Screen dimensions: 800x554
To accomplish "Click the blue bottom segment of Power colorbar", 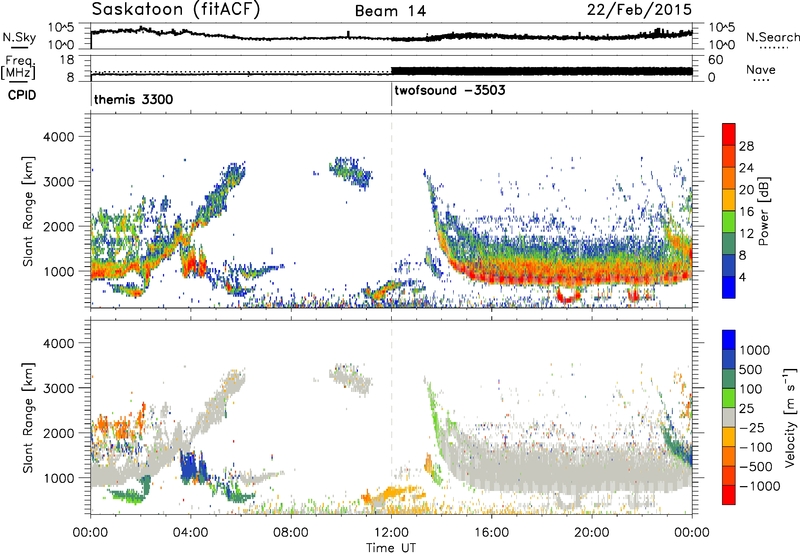I will (729, 287).
